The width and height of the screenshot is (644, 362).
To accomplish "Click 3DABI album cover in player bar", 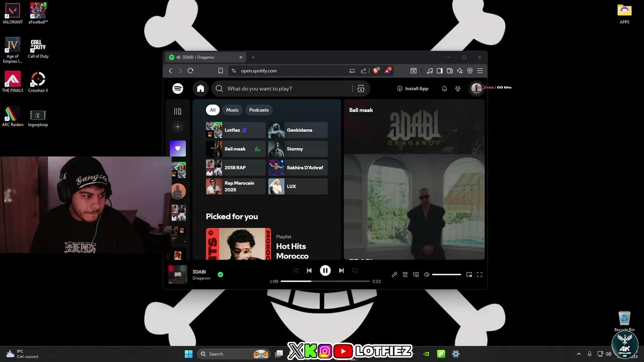I will (x=178, y=275).
